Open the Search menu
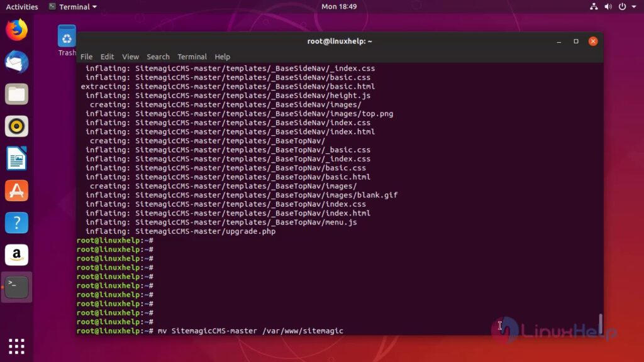Screen dimensions: 644x362 (x=158, y=57)
